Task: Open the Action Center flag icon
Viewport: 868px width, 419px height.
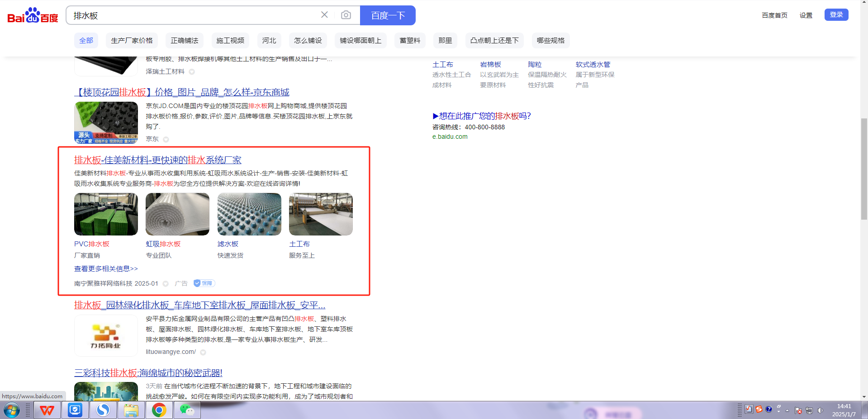Action: point(798,410)
